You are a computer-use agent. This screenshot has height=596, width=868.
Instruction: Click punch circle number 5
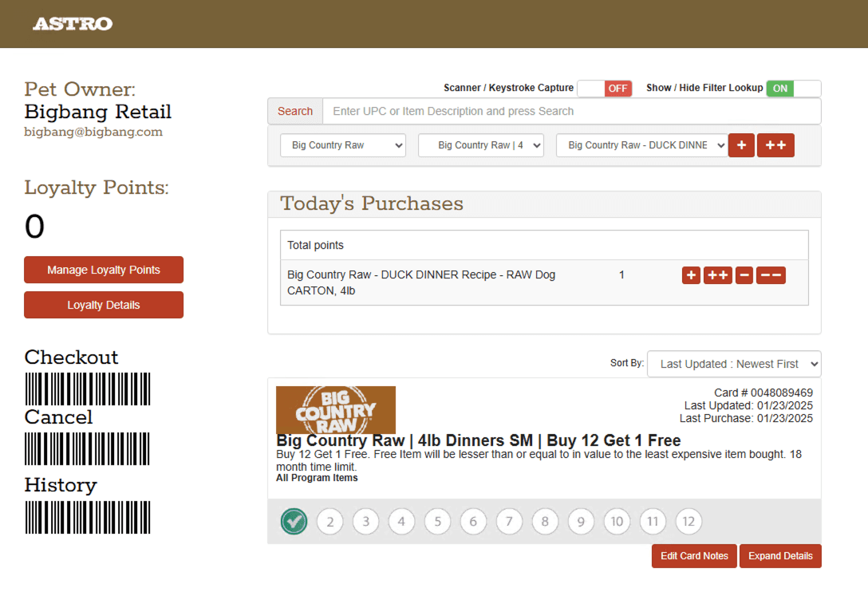pyautogui.click(x=437, y=521)
